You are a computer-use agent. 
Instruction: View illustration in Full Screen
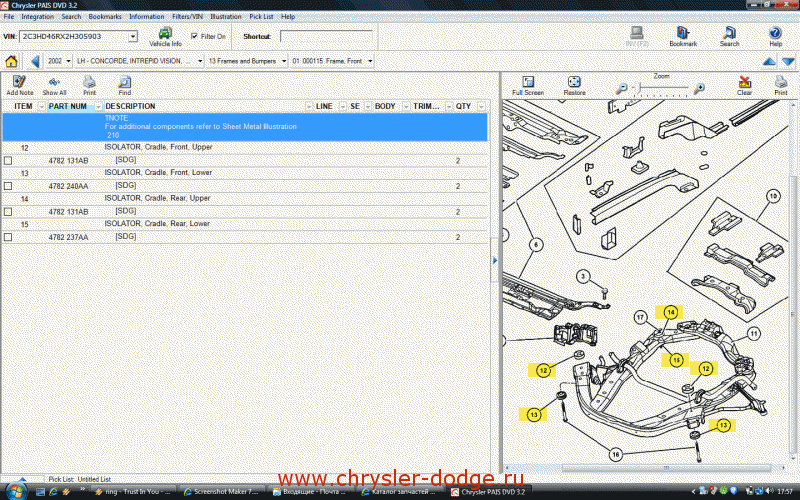528,85
